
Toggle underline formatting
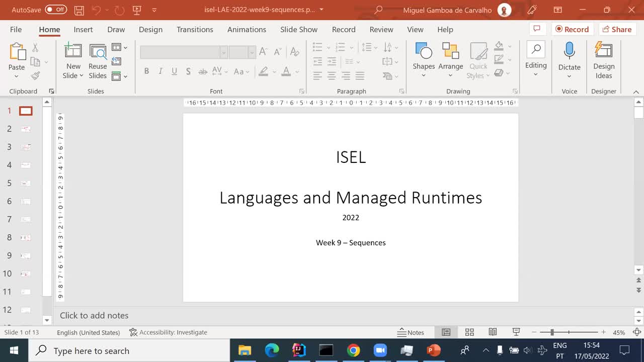point(174,71)
